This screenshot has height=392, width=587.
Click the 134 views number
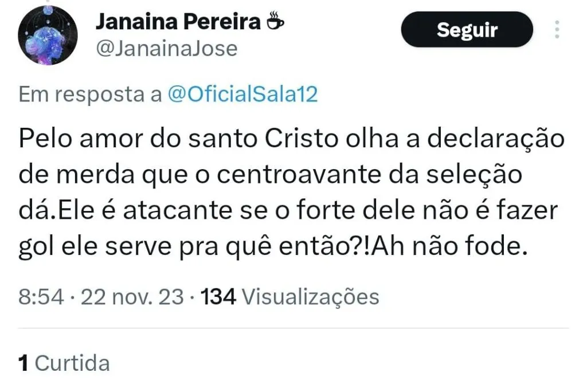coord(218,297)
